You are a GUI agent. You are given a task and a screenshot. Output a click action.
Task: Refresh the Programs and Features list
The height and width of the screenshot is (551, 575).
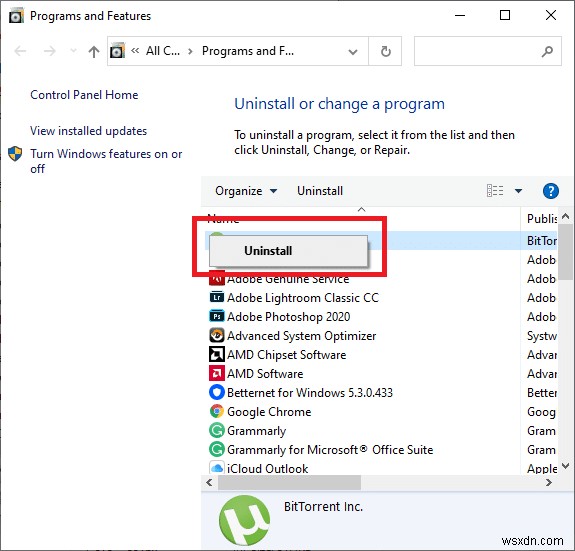point(385,51)
